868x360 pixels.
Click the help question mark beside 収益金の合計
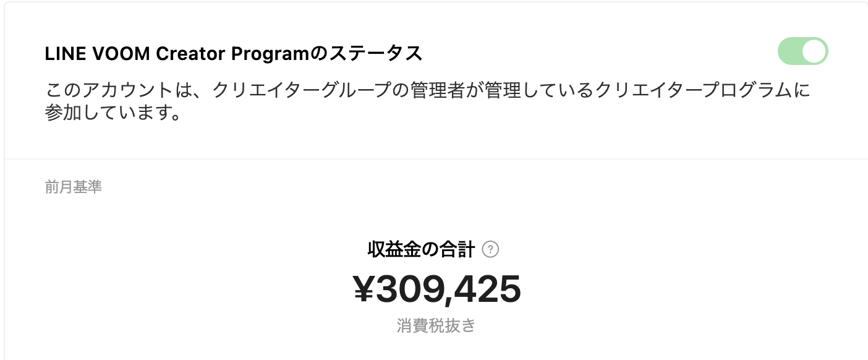(x=490, y=250)
